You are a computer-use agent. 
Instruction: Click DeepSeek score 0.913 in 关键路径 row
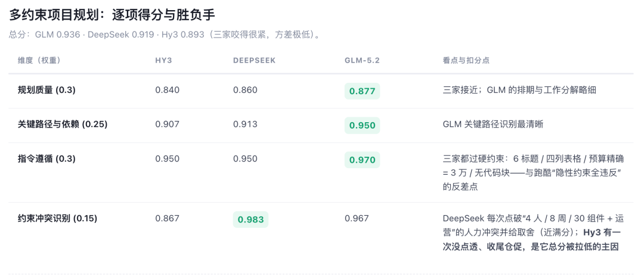(245, 124)
